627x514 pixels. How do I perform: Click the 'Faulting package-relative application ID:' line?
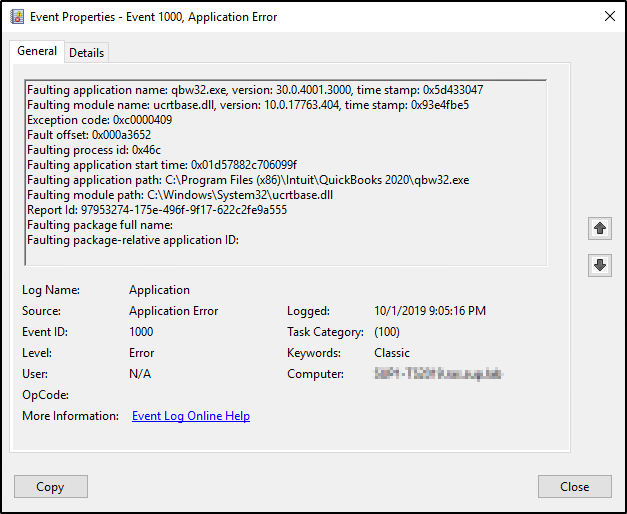tap(133, 240)
